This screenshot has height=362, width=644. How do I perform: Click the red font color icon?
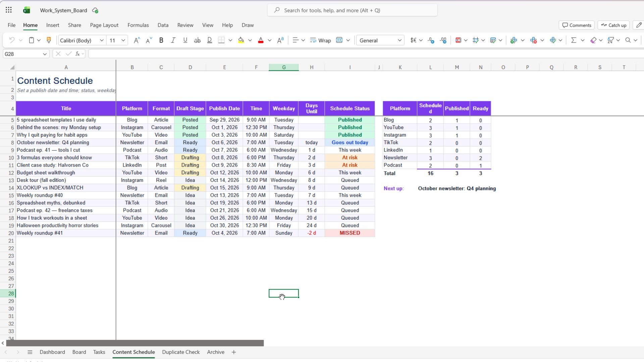261,40
